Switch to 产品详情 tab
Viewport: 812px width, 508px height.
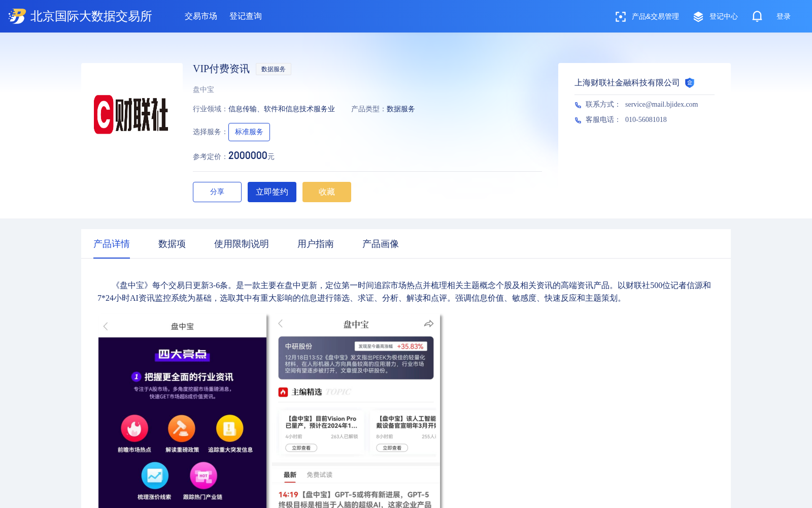[112, 244]
